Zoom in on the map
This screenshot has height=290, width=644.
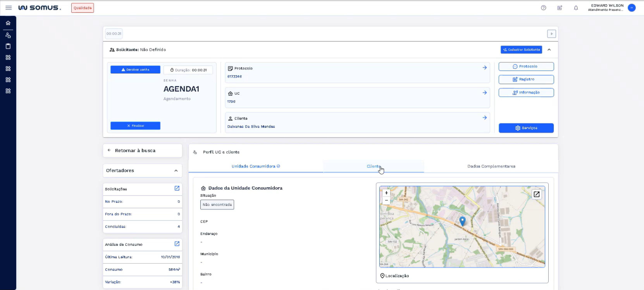coord(386,193)
